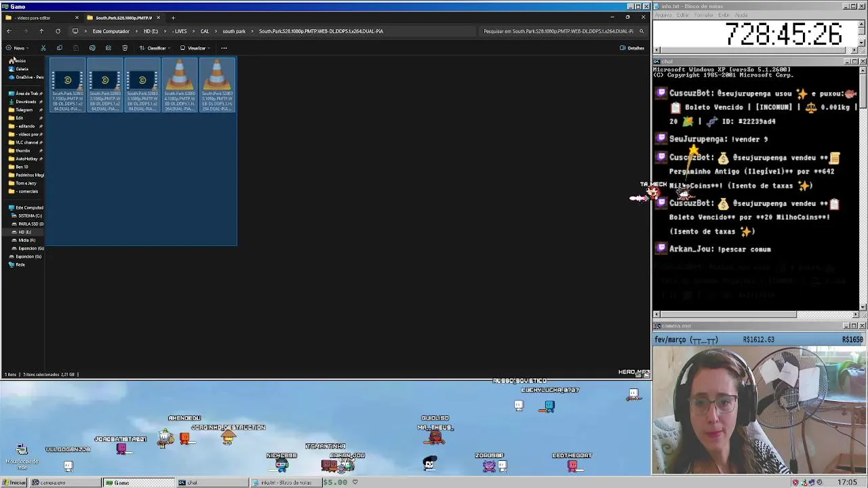Expand chevron after 'CAL' in breadcrumb
The width and height of the screenshot is (868, 488).
pos(216,31)
